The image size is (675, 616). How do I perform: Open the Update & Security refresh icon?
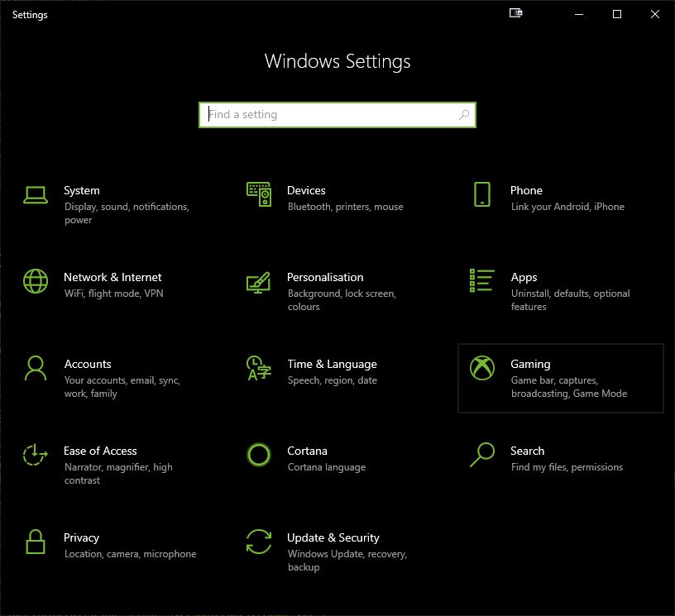pos(259,542)
